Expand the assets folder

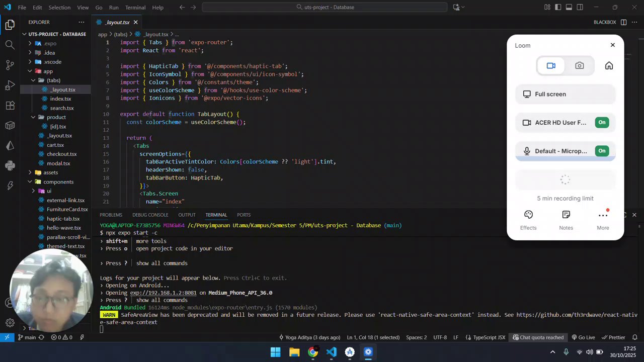[x=30, y=172]
